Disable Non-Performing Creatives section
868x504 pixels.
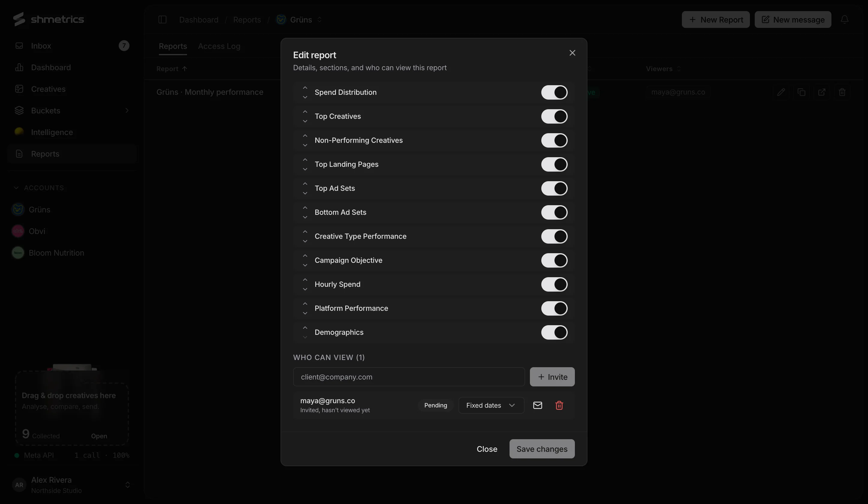point(554,140)
